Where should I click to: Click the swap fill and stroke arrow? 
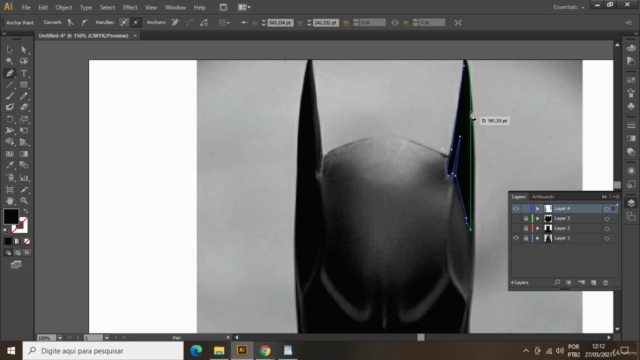pyautogui.click(x=26, y=211)
